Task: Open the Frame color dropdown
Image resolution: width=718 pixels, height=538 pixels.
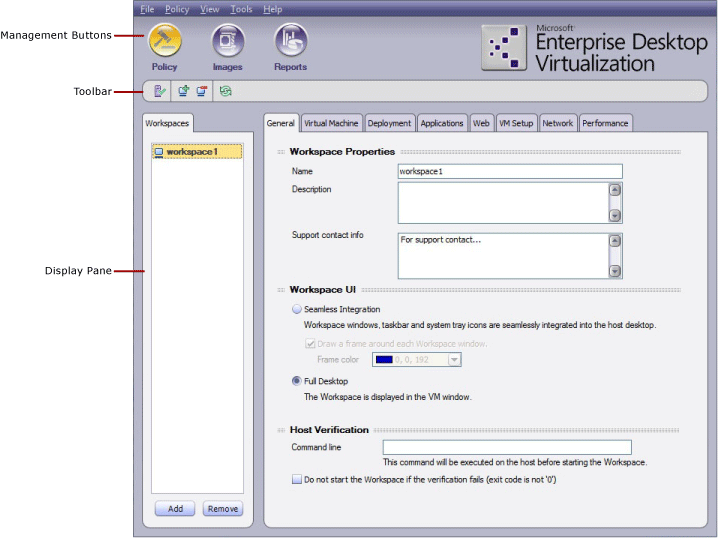Action: [x=454, y=359]
